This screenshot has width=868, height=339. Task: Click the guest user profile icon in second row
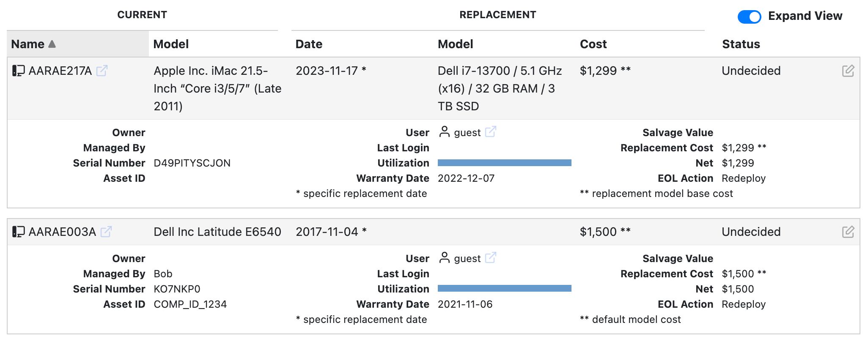point(444,258)
